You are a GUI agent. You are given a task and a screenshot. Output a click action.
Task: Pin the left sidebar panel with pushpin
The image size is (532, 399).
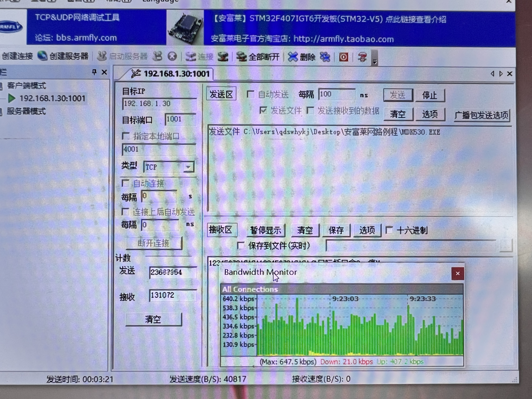click(x=94, y=72)
